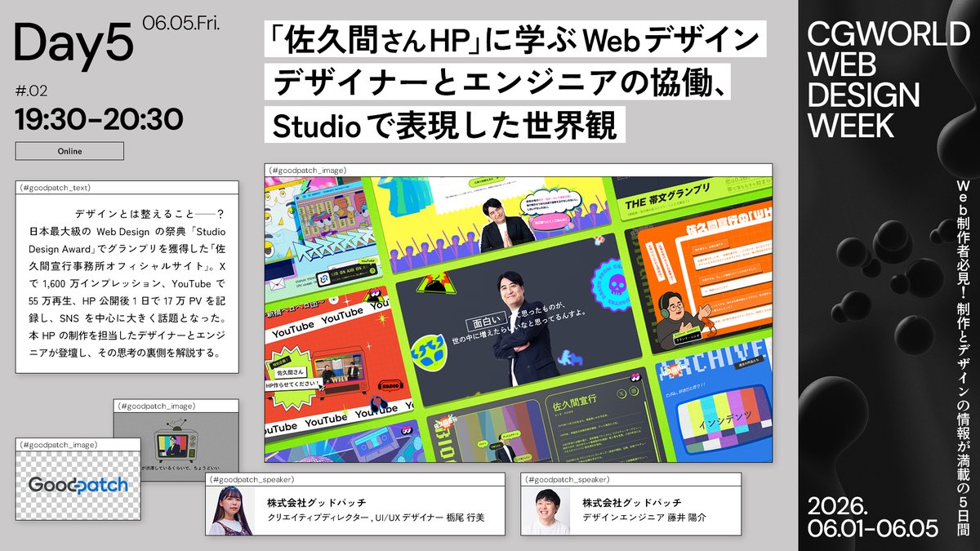
Task: Click the description paragraph starting 'デザインとは整えること'
Action: click(x=127, y=283)
